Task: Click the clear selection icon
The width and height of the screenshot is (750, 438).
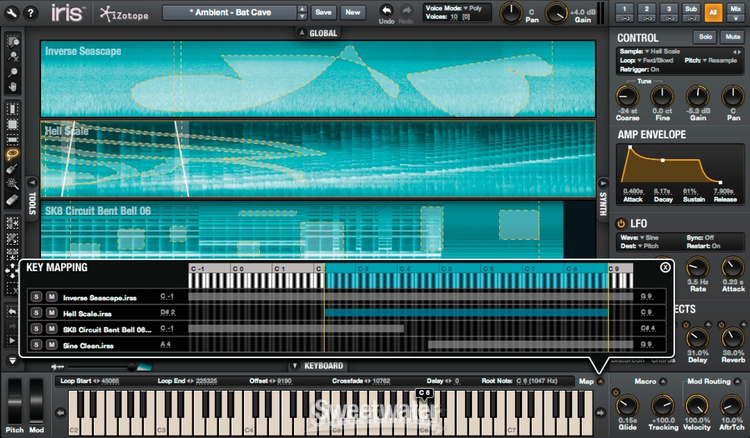Action: (12, 287)
